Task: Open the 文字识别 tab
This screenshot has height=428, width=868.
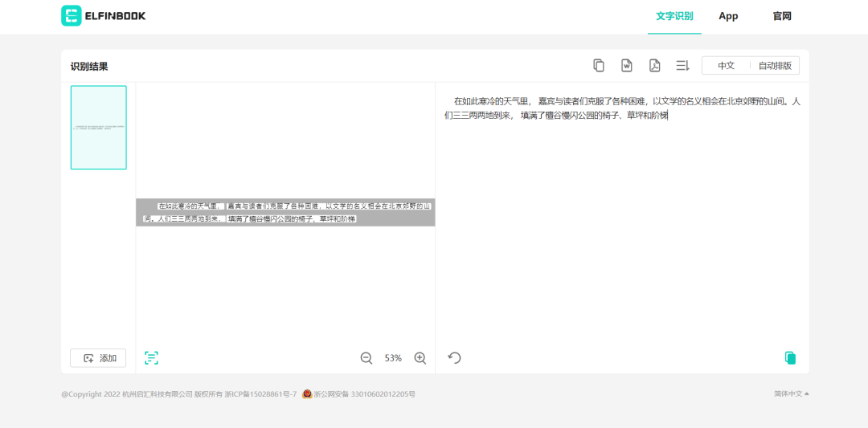Action: click(x=674, y=16)
